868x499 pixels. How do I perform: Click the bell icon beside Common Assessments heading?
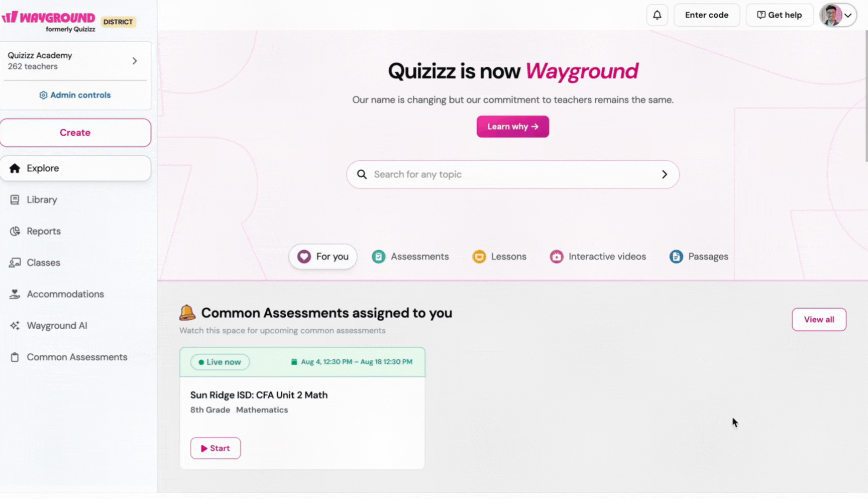[x=187, y=313]
